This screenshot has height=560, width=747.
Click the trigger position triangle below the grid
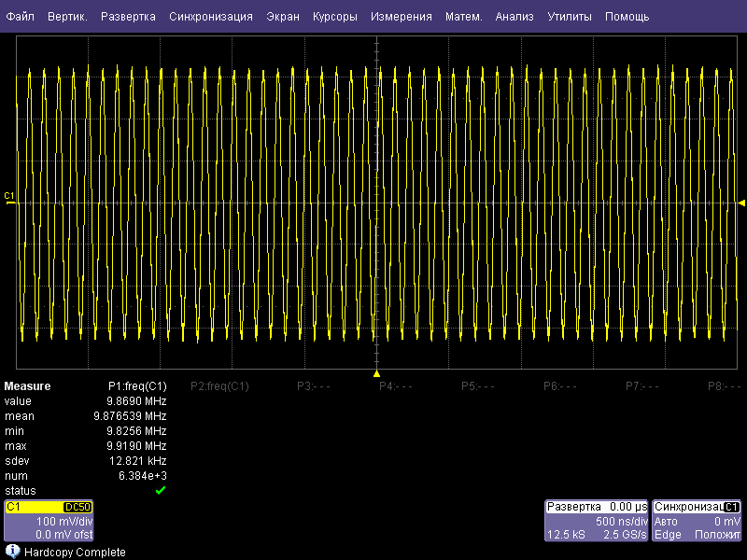coord(376,373)
